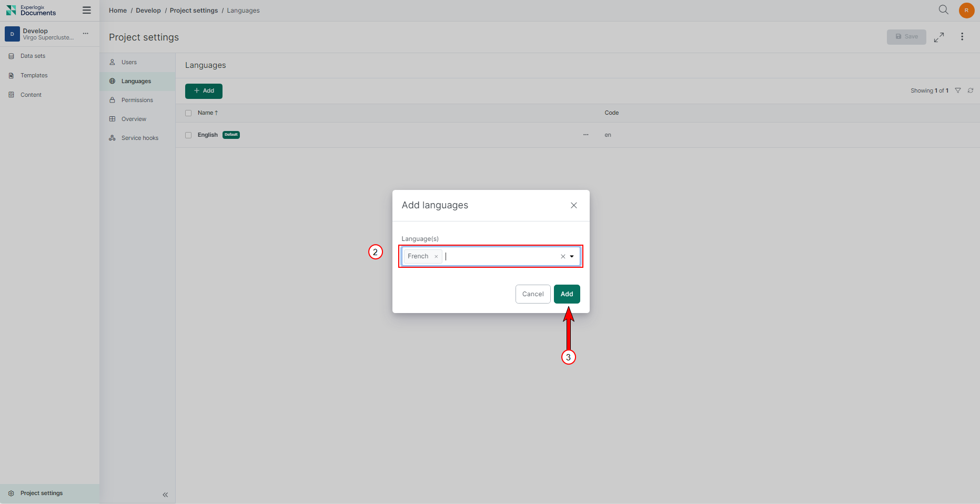This screenshot has width=980, height=504.
Task: Refresh the languages list
Action: click(971, 90)
